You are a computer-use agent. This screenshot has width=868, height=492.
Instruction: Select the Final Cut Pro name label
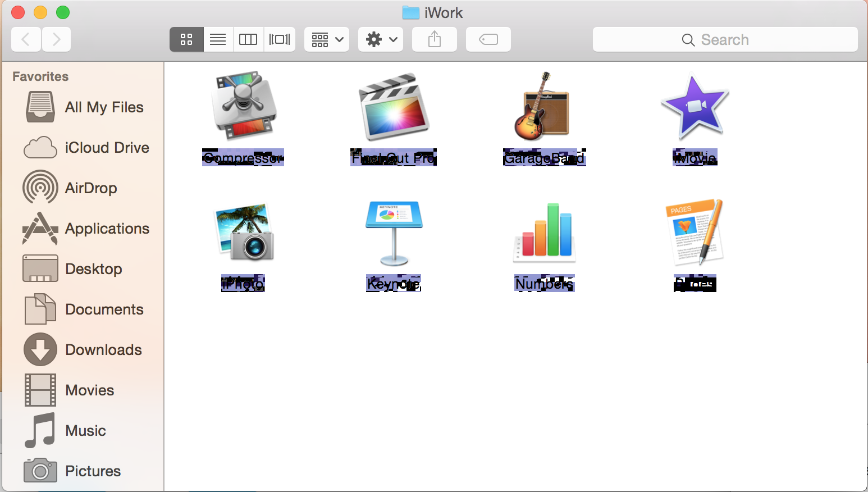(x=394, y=158)
